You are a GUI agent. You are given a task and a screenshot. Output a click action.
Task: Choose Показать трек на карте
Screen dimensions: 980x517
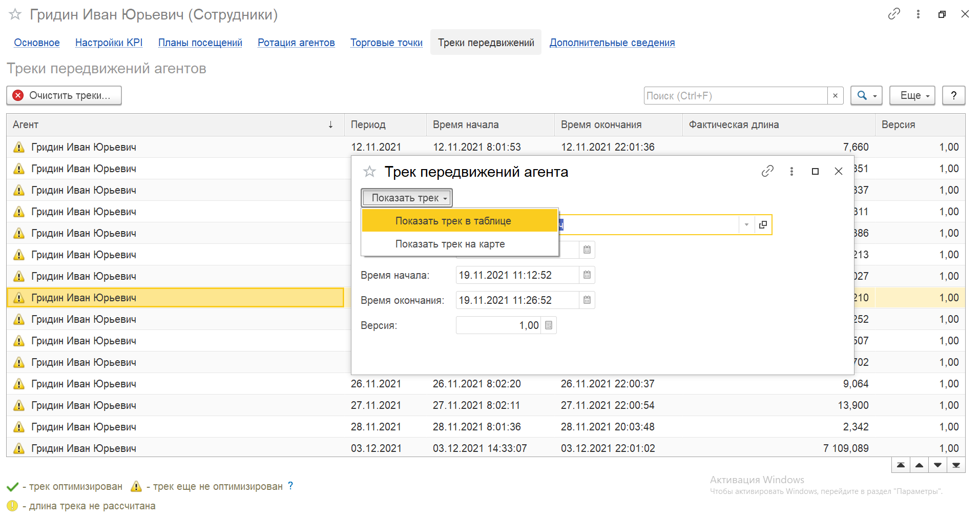pyautogui.click(x=450, y=244)
